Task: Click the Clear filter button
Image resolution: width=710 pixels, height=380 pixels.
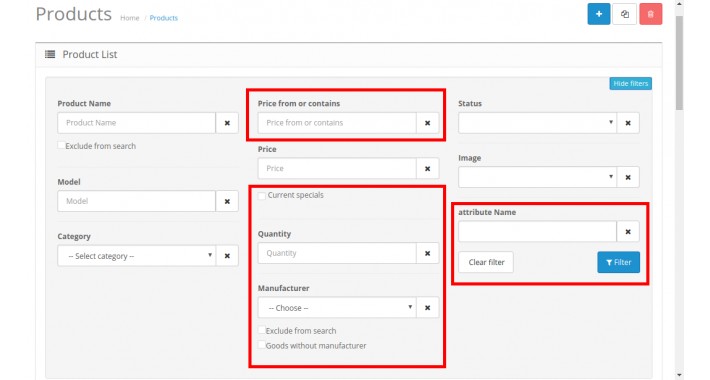Action: tap(486, 262)
